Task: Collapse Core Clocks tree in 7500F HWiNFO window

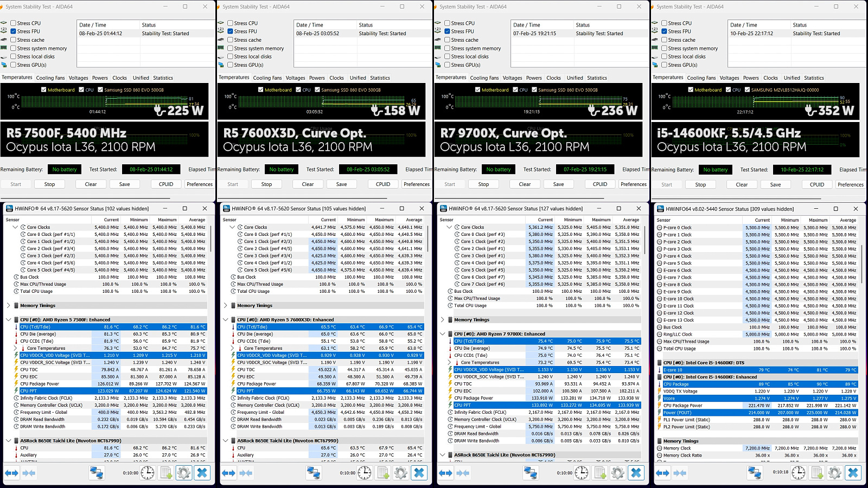Action: point(16,227)
